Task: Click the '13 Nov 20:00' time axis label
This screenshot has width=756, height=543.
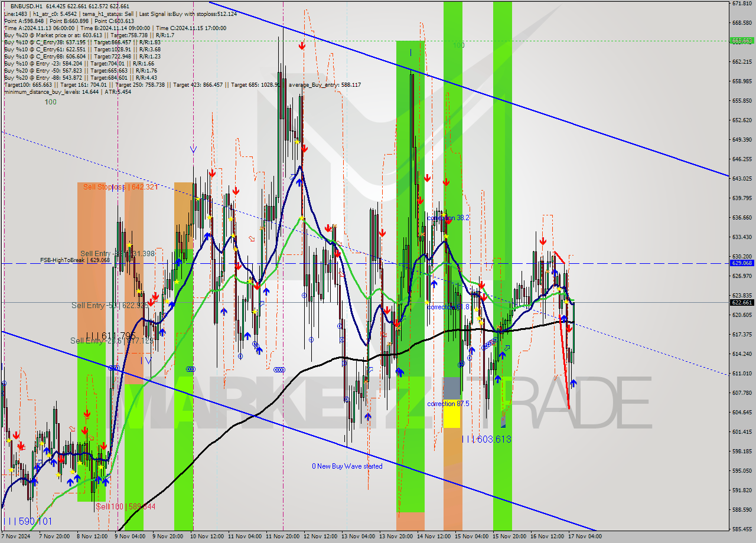Action: click(396, 537)
